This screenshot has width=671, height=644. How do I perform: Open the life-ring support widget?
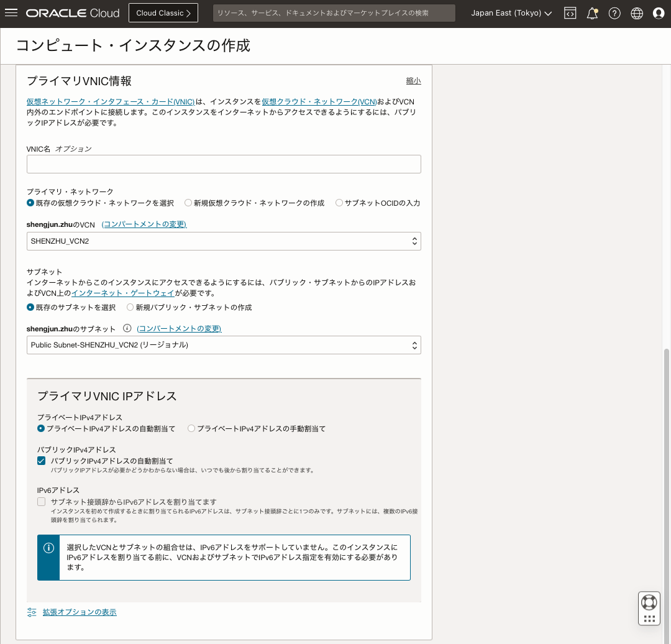tap(649, 602)
